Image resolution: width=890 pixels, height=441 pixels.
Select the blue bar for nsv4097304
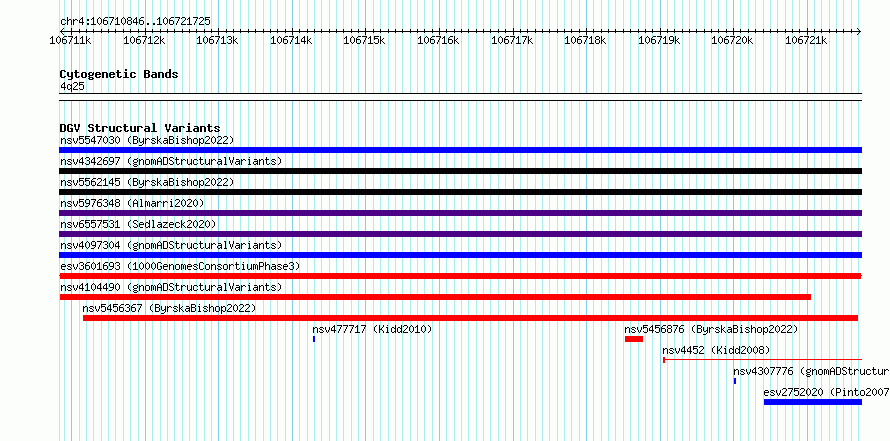coord(460,255)
